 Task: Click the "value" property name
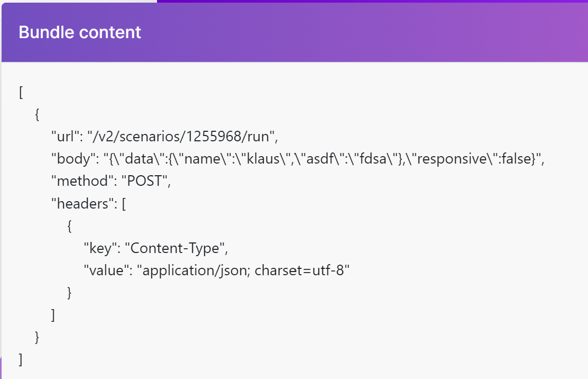coord(104,270)
